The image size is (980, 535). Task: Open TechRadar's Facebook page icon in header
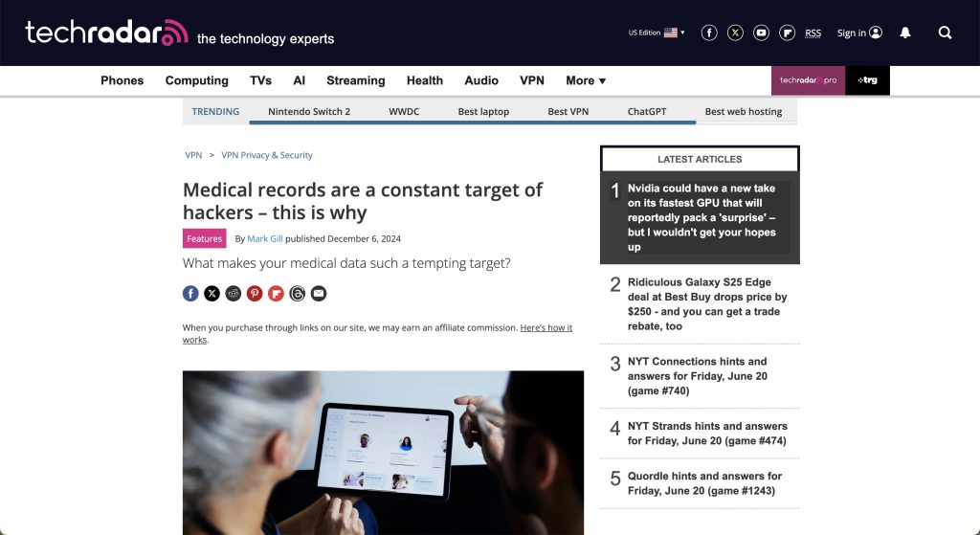(x=709, y=33)
